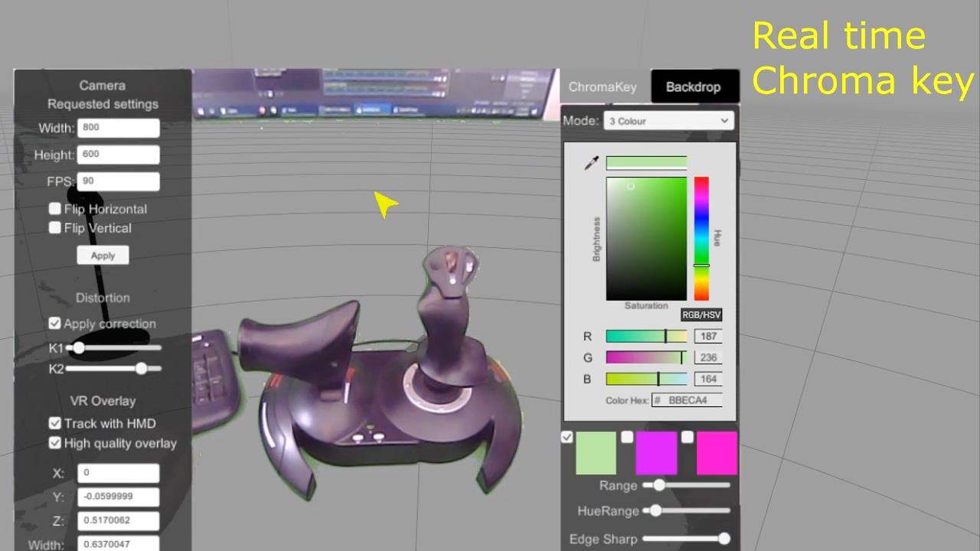980x551 pixels.
Task: Select the eyedropper color picker tool
Action: click(x=590, y=162)
